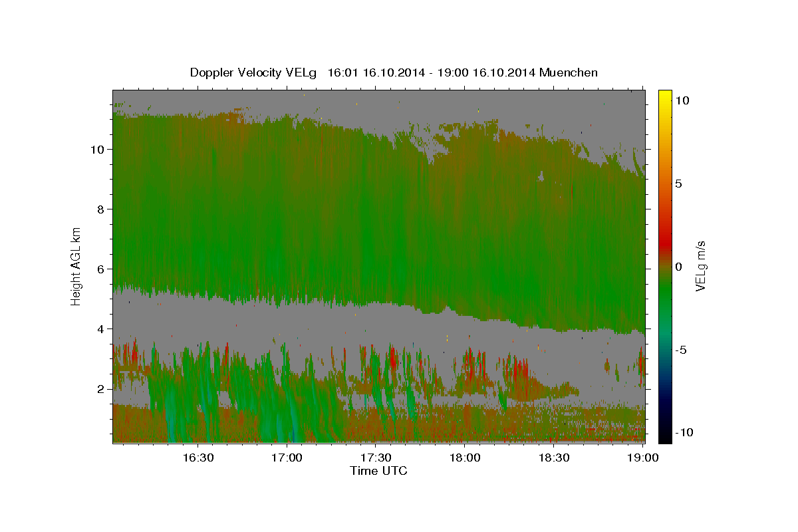Click the colorbar value 10 label
The image size is (798, 532).
pos(682,100)
